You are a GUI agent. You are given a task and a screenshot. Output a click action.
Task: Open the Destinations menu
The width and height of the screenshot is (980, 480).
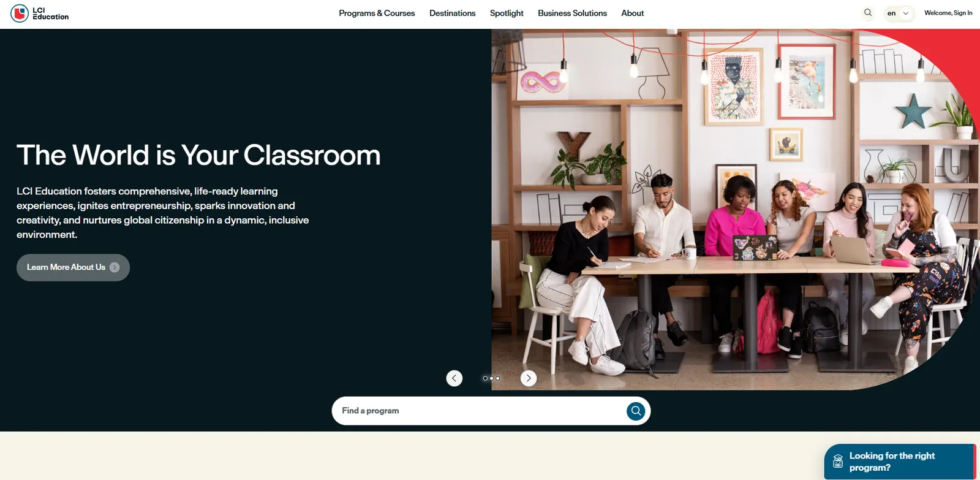[x=453, y=13]
